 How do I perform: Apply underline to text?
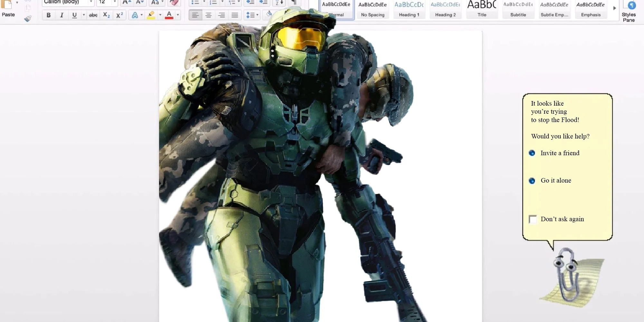74,15
